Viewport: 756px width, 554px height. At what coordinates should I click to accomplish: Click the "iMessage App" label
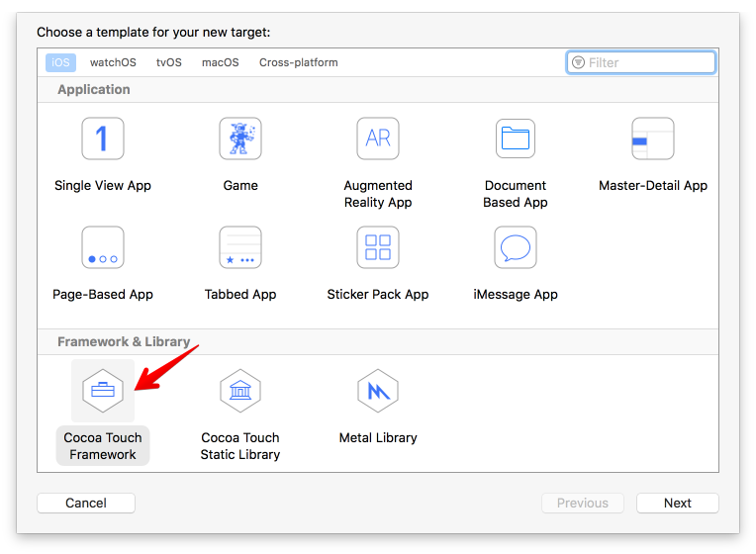(x=515, y=295)
